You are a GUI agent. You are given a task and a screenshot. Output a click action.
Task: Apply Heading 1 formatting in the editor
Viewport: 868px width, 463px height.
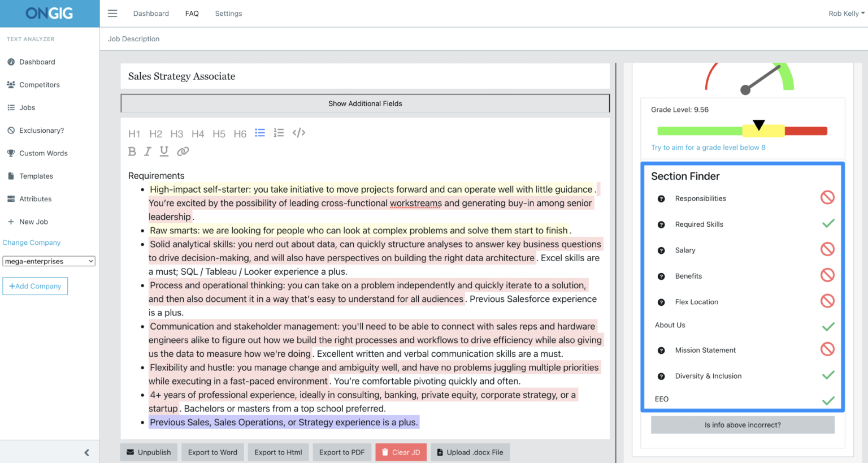134,133
